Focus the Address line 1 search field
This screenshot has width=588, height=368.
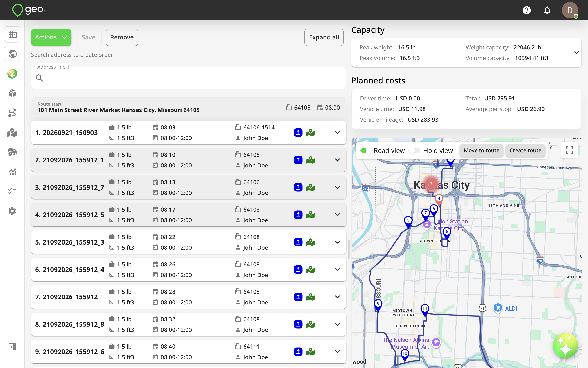pos(189,78)
